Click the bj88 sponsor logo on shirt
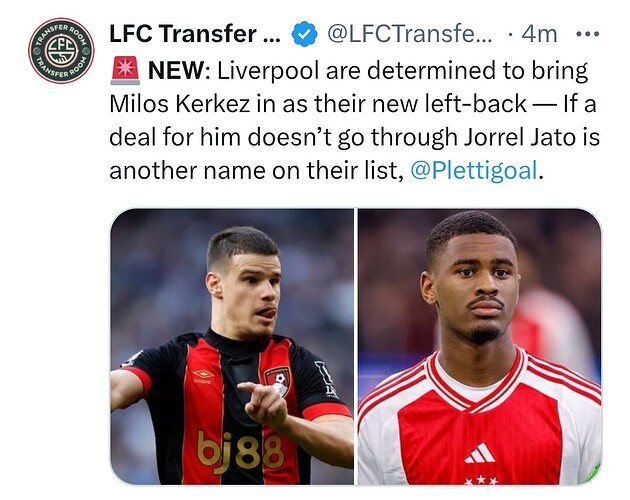The width and height of the screenshot is (630, 500). click(x=241, y=450)
